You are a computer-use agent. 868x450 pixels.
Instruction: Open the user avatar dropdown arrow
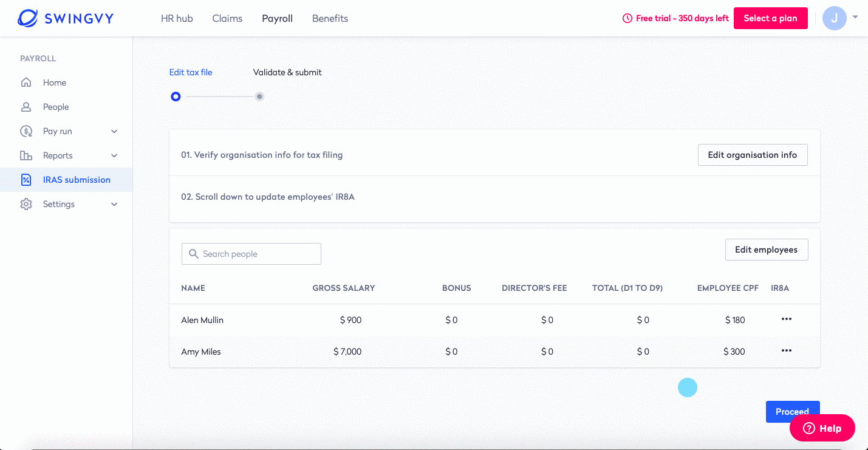[855, 18]
